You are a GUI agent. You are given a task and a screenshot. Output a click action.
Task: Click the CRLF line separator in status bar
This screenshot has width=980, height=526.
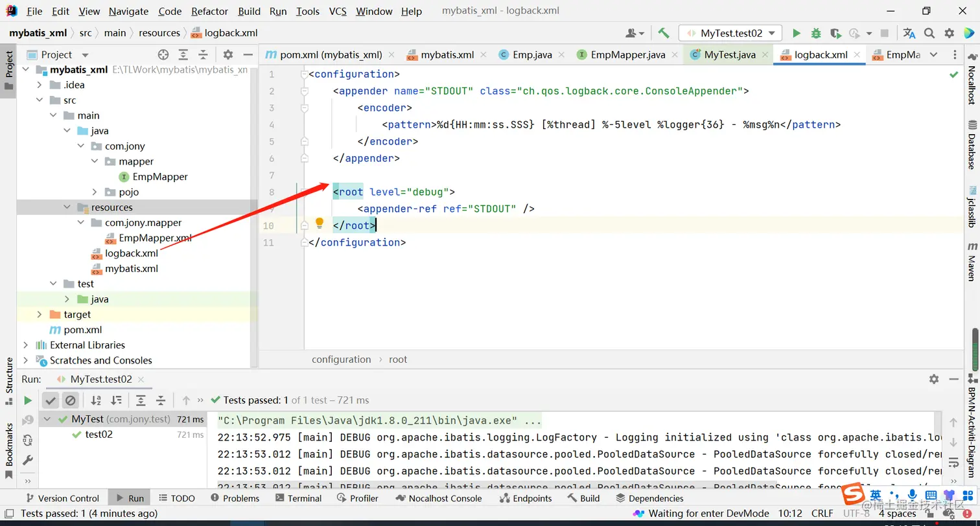[x=822, y=514]
